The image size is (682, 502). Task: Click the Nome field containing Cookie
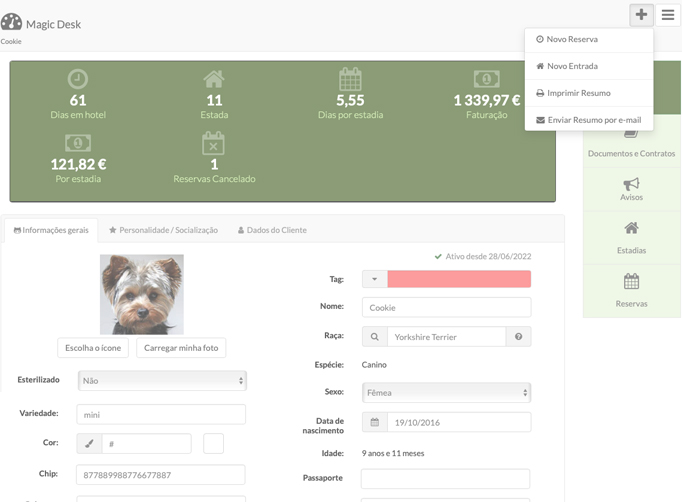(x=446, y=308)
